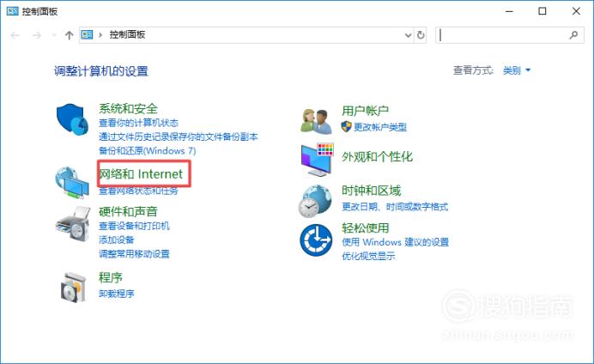
Task: Open 用户帐户 category
Action: (365, 111)
